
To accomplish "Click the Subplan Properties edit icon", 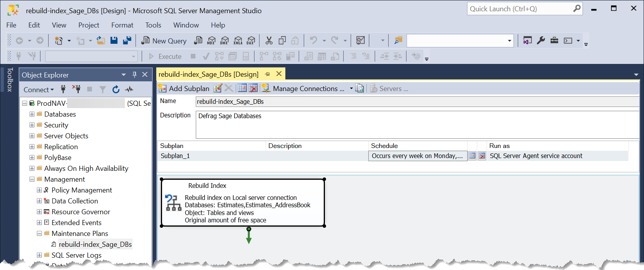I will point(218,88).
